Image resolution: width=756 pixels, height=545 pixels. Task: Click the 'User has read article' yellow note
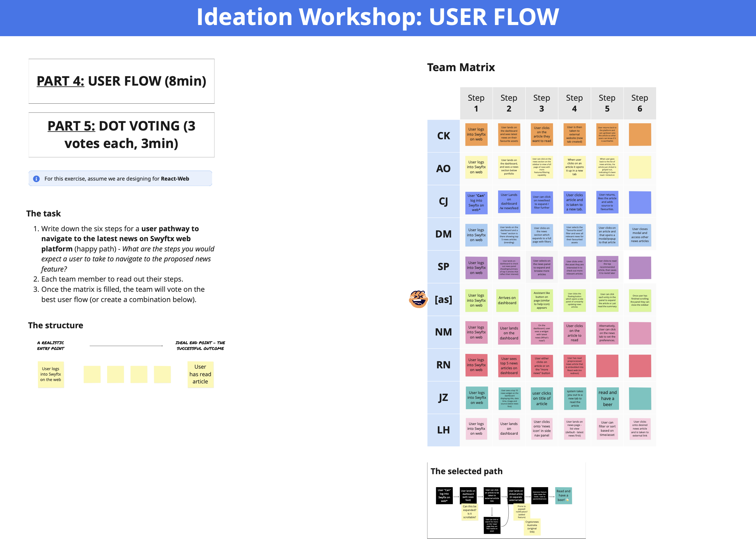(x=200, y=374)
